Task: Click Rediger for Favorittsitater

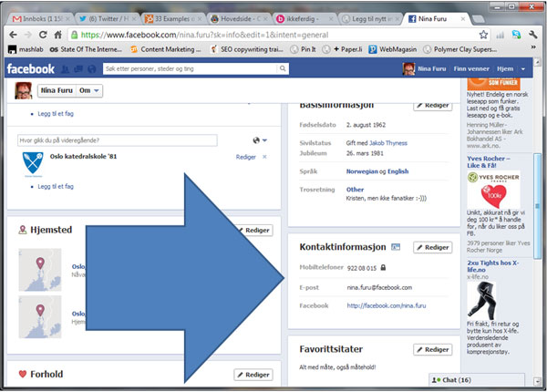Action: pyautogui.click(x=432, y=349)
